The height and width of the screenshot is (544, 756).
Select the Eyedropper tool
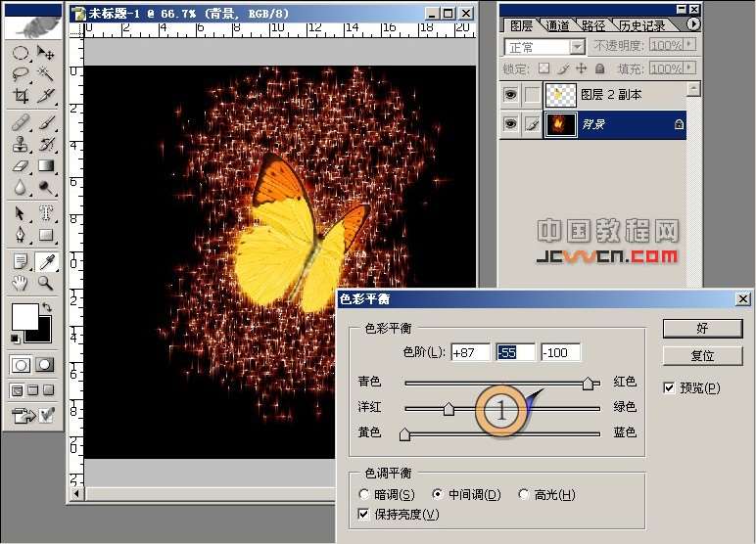click(x=45, y=261)
